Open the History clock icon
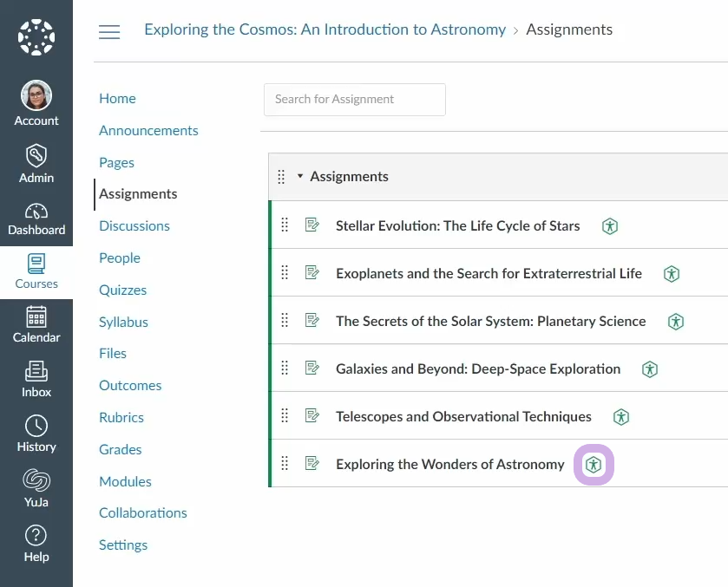 click(36, 426)
